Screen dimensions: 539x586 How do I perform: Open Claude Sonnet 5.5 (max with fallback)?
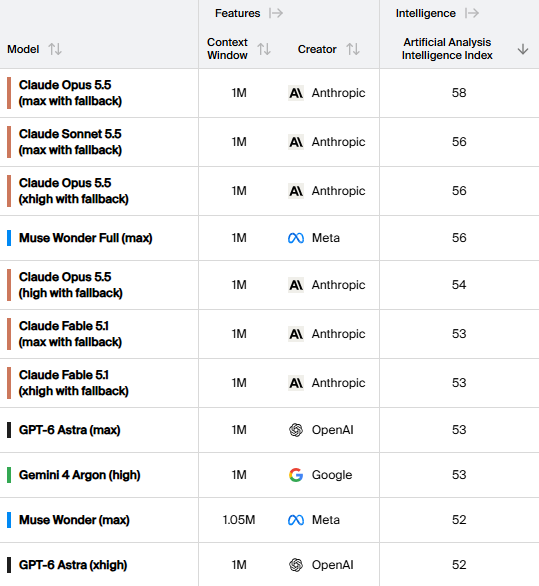tap(70, 142)
